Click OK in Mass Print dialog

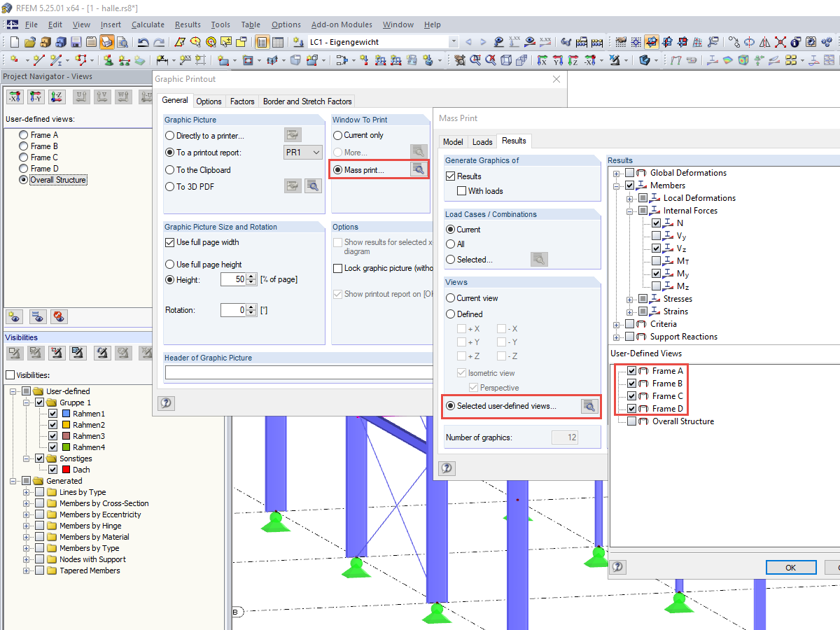point(790,568)
